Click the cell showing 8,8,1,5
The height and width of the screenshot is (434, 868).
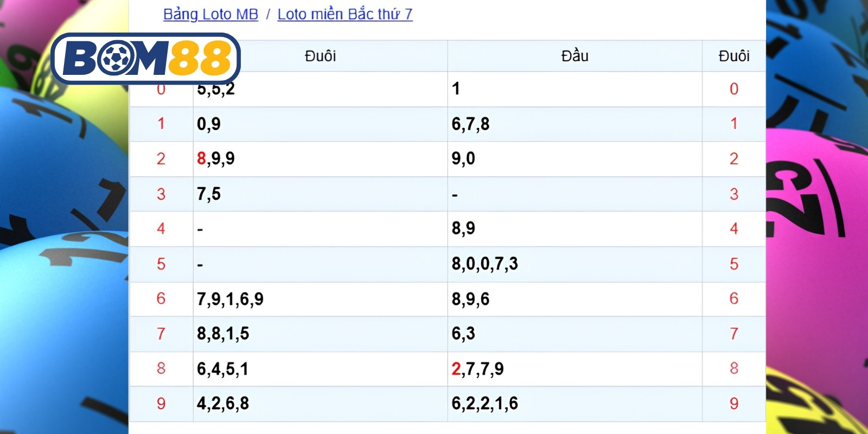tap(320, 334)
